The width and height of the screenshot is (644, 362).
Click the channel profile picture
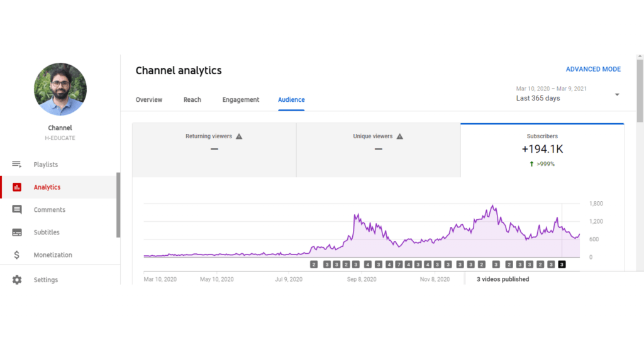pos(60,89)
